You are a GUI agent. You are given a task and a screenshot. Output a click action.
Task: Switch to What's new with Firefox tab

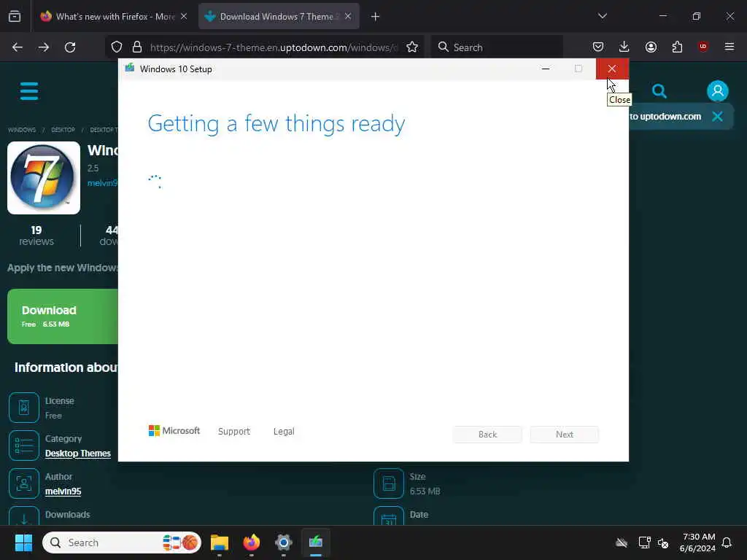(x=114, y=16)
